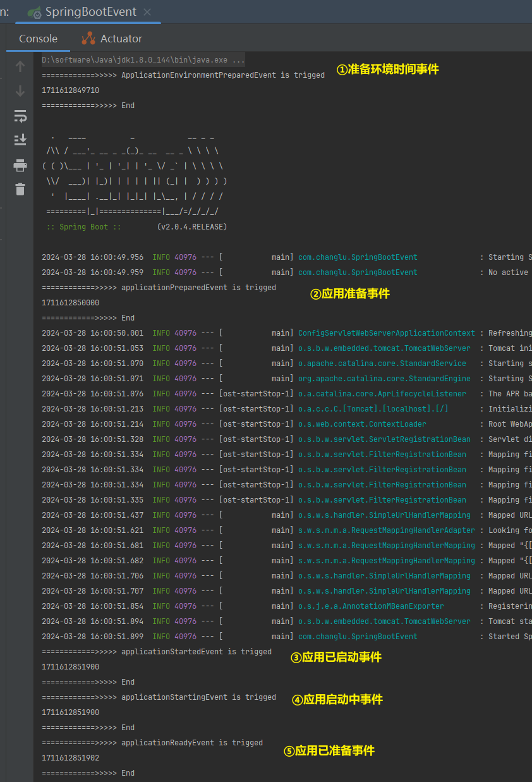Close the SpringBootEvent run tab
The width and height of the screenshot is (532, 782).
[147, 12]
